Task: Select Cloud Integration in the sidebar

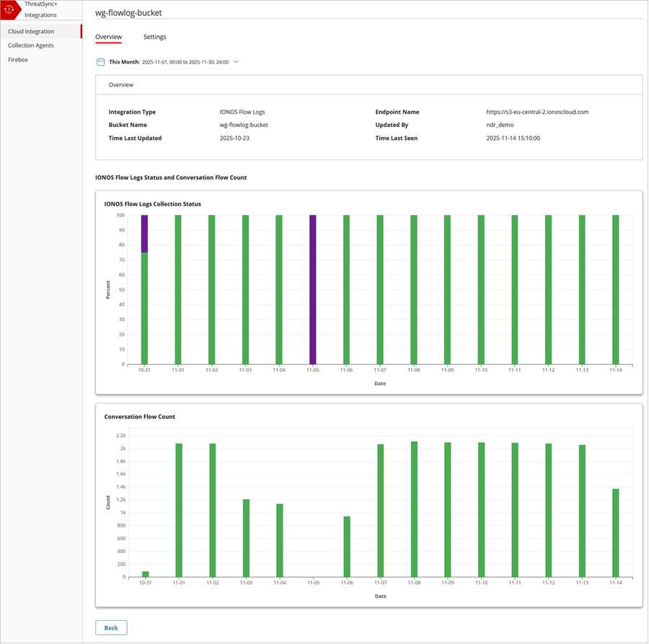Action: pos(30,31)
